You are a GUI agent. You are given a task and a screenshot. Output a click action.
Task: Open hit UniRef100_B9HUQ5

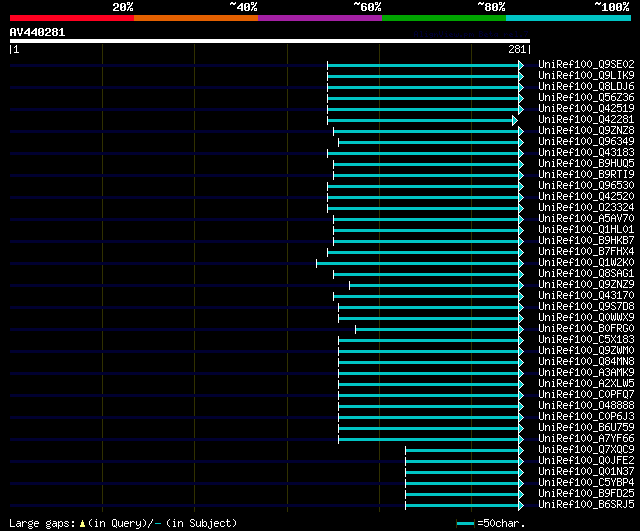click(586, 164)
